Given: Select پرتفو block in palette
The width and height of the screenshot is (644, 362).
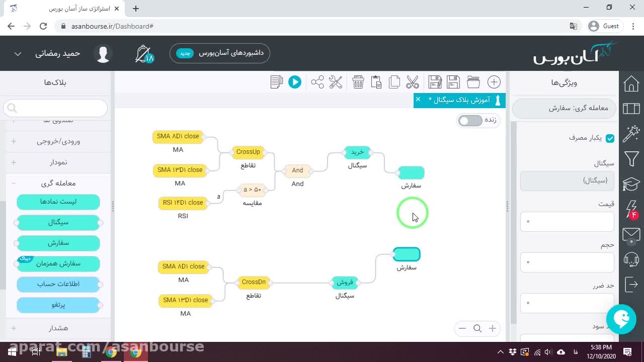Looking at the screenshot, I should (x=58, y=305).
